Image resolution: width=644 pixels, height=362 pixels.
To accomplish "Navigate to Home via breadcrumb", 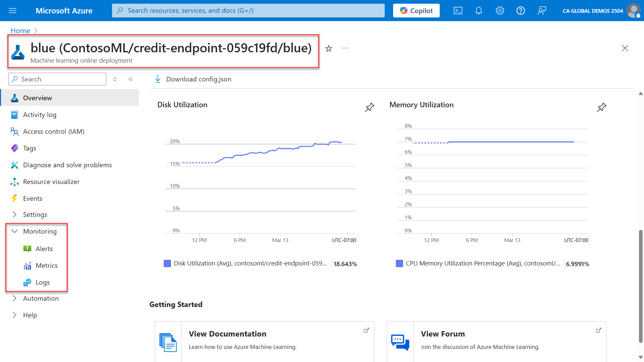I will click(x=20, y=31).
